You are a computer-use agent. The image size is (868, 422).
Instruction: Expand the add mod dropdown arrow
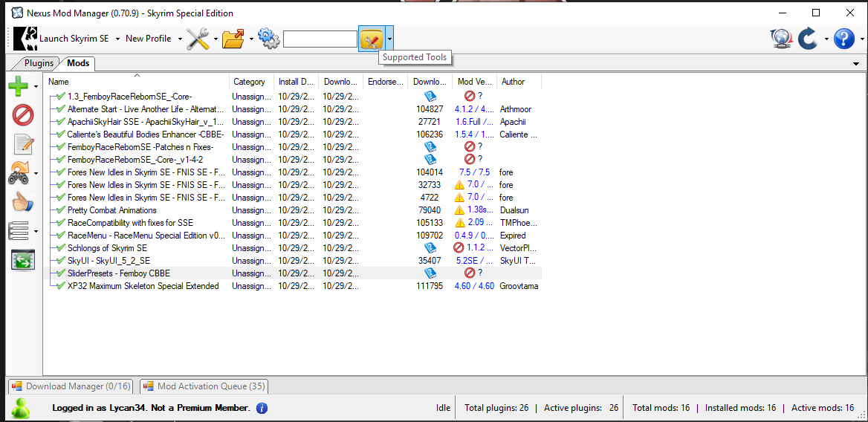click(x=36, y=86)
